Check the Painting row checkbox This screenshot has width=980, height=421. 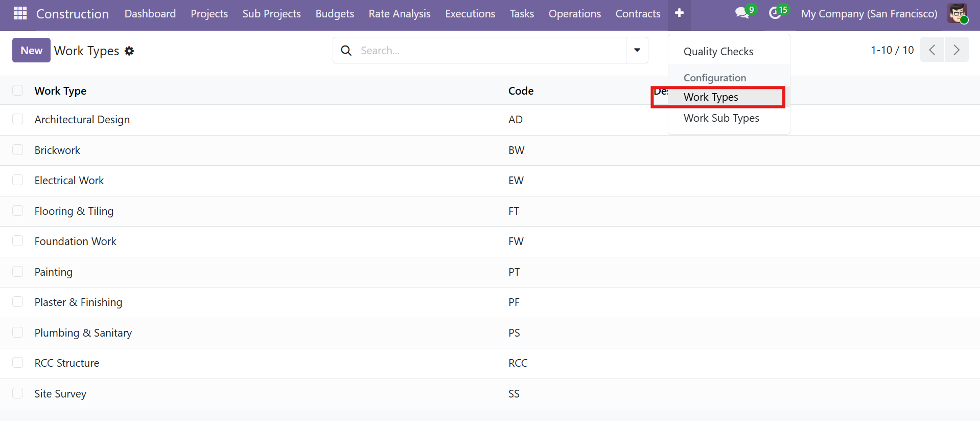pos(18,272)
